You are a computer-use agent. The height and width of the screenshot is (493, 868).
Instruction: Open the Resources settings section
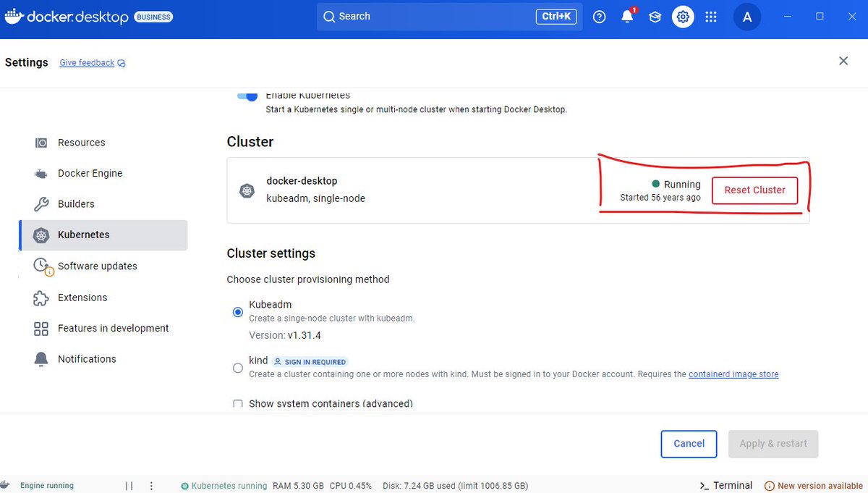pyautogui.click(x=103, y=143)
